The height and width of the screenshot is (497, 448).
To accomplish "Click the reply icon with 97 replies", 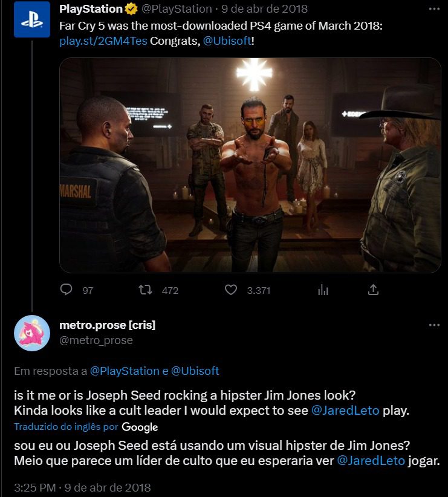I will [67, 290].
